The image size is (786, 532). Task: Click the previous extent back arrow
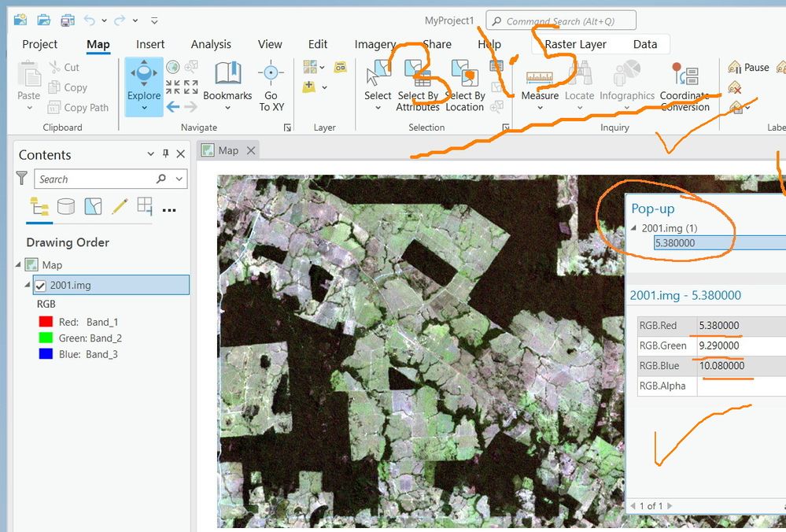[x=172, y=106]
